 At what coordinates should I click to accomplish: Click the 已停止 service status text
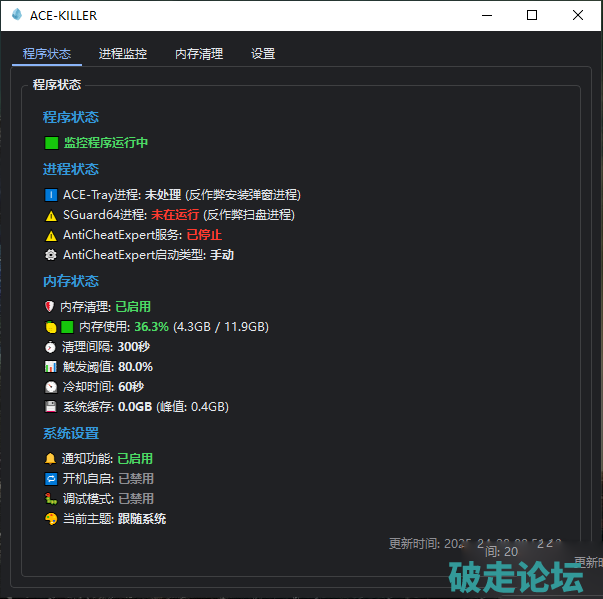[204, 235]
